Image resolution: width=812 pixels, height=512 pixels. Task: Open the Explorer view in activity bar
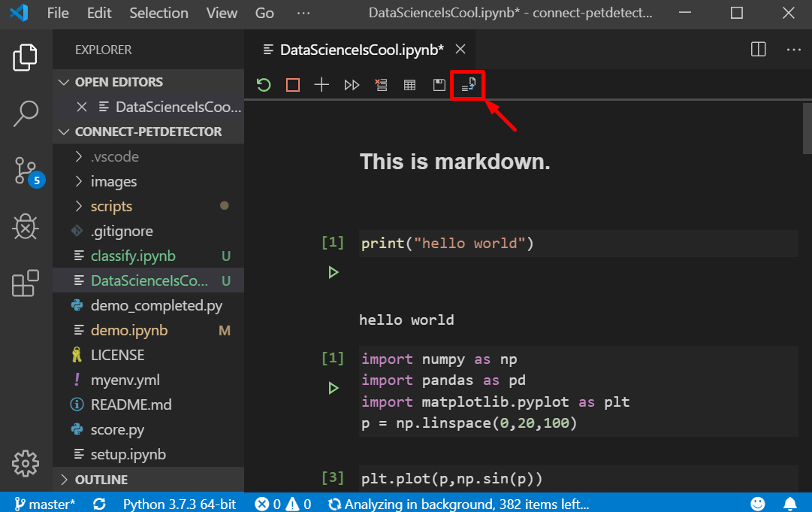pos(25,57)
